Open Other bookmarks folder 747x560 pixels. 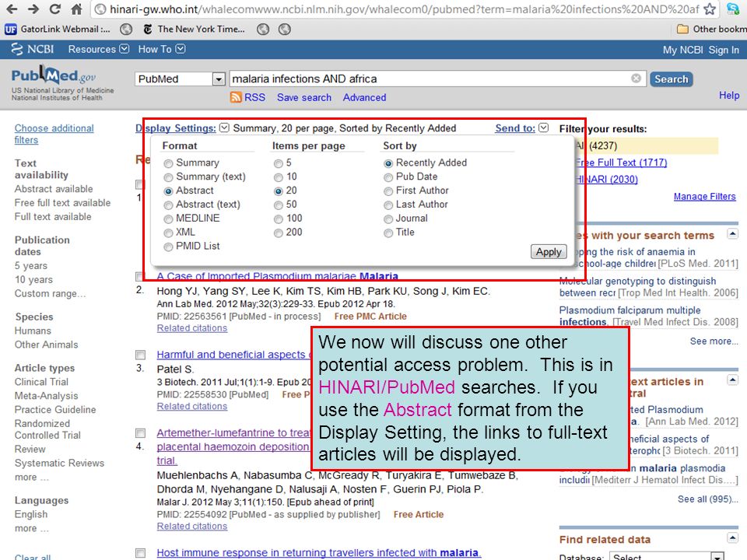[712, 30]
